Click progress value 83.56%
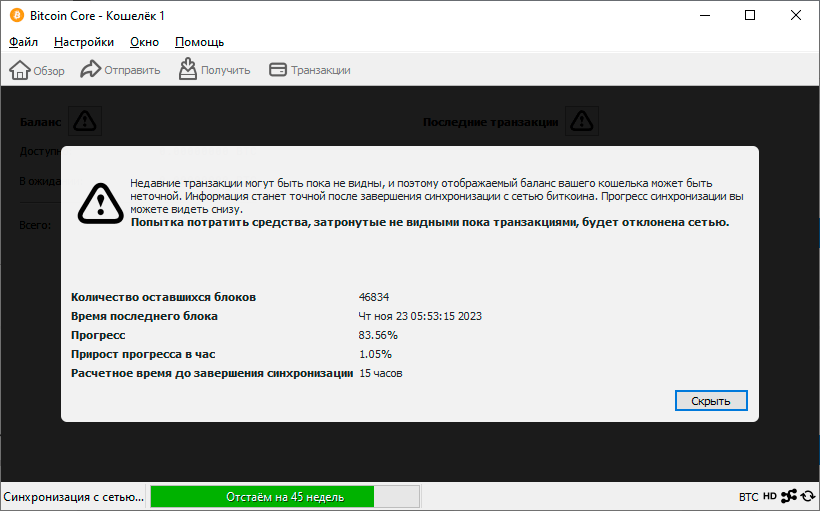This screenshot has width=820, height=511. 378,335
